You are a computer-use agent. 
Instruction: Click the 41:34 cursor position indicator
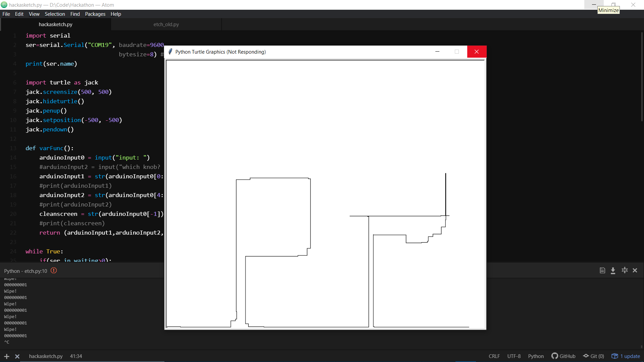[x=76, y=356]
